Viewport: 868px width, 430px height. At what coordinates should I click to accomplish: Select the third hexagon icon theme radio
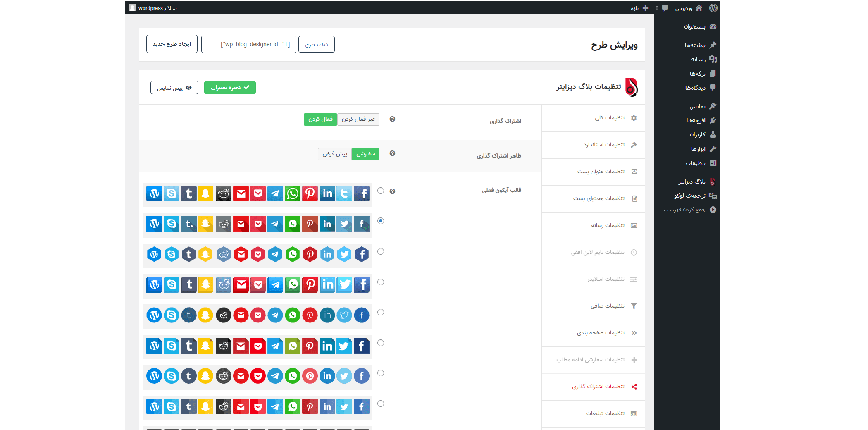click(381, 251)
